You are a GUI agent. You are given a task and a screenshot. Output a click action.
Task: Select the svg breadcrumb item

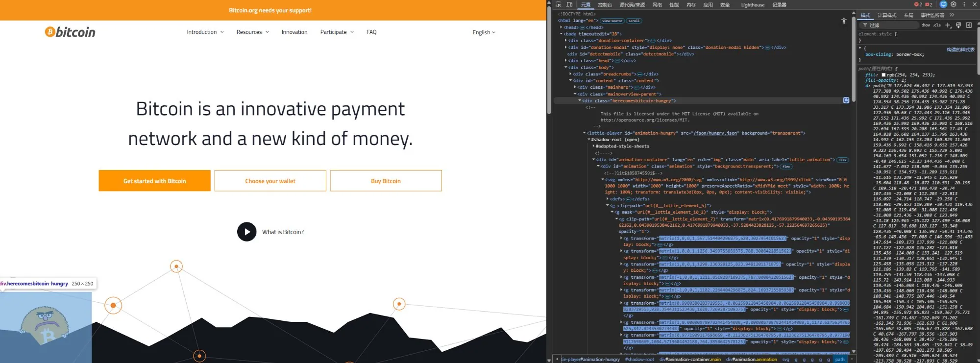coord(785,360)
